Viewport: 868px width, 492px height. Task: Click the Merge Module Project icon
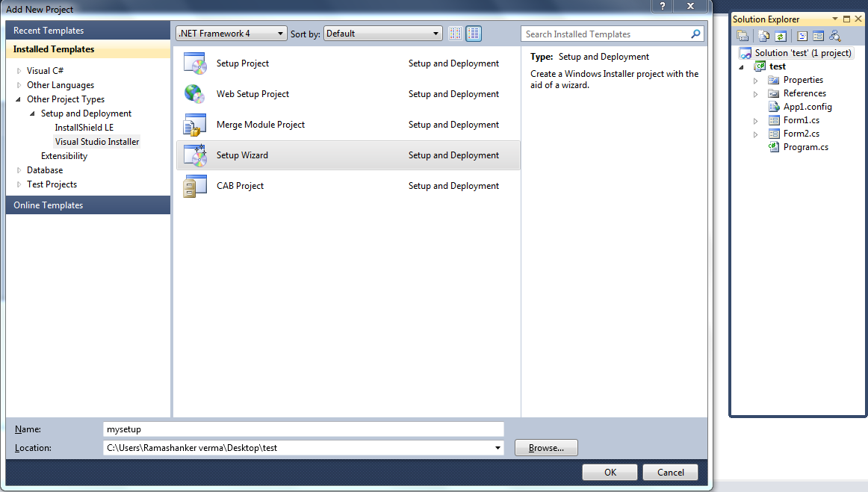(195, 125)
